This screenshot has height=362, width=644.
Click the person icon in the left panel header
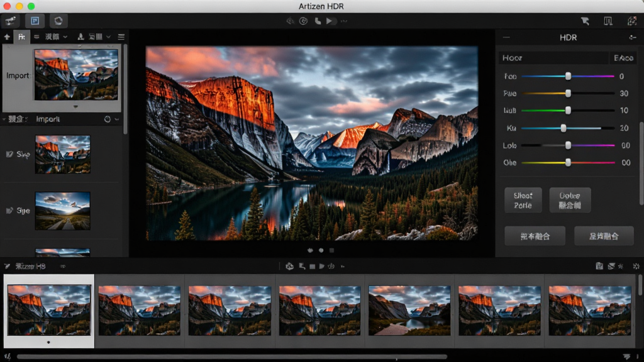pyautogui.click(x=81, y=37)
